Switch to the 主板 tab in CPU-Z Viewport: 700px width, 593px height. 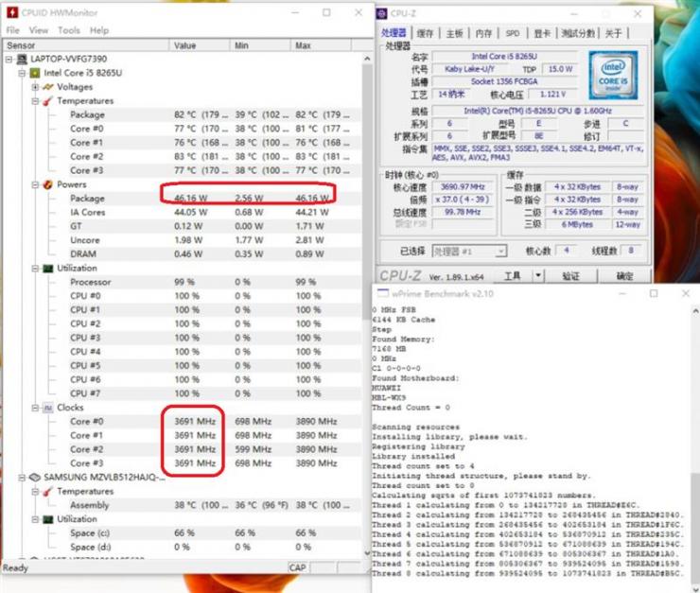coord(454,33)
